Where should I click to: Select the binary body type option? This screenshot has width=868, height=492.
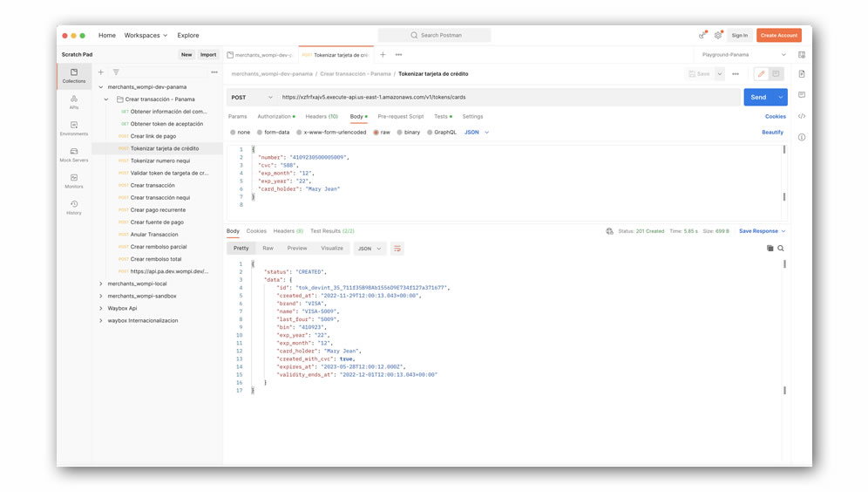point(408,133)
